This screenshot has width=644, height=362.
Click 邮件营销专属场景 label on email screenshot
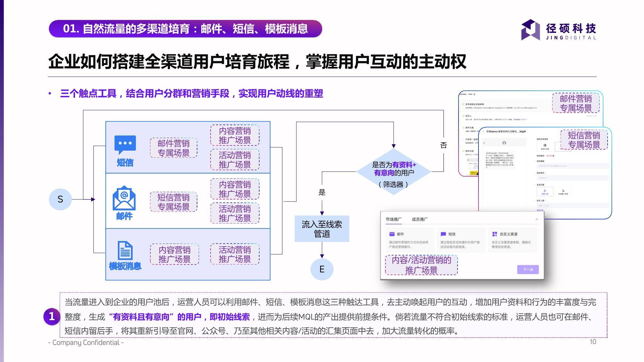click(576, 103)
